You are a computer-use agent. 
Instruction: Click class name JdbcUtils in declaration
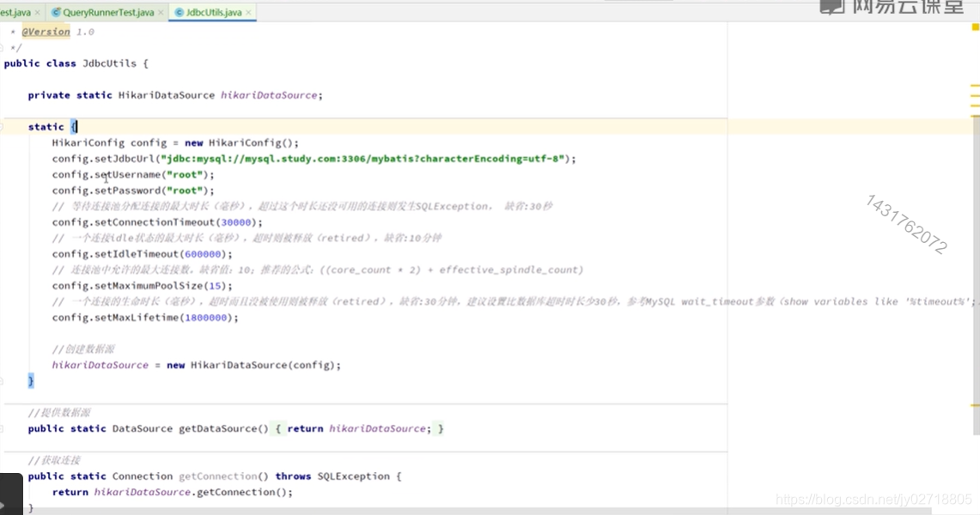click(x=109, y=64)
